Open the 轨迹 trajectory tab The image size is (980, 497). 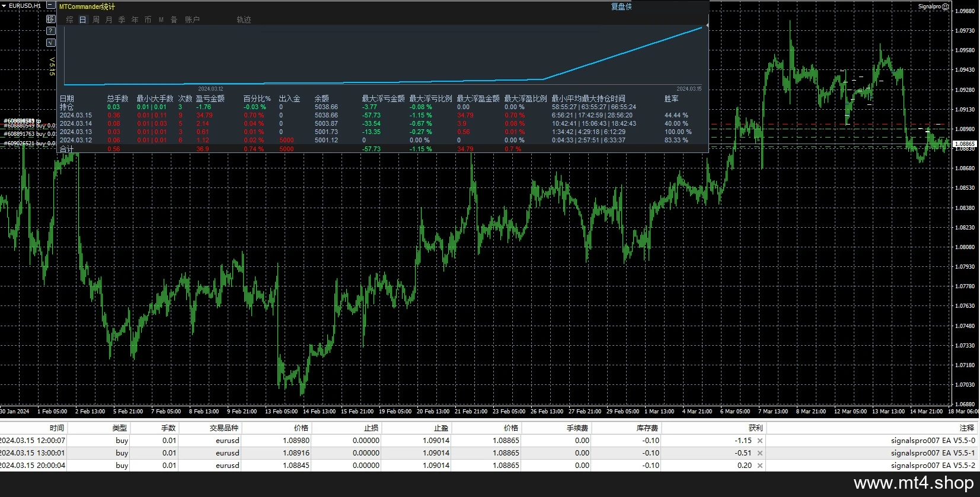pyautogui.click(x=244, y=20)
